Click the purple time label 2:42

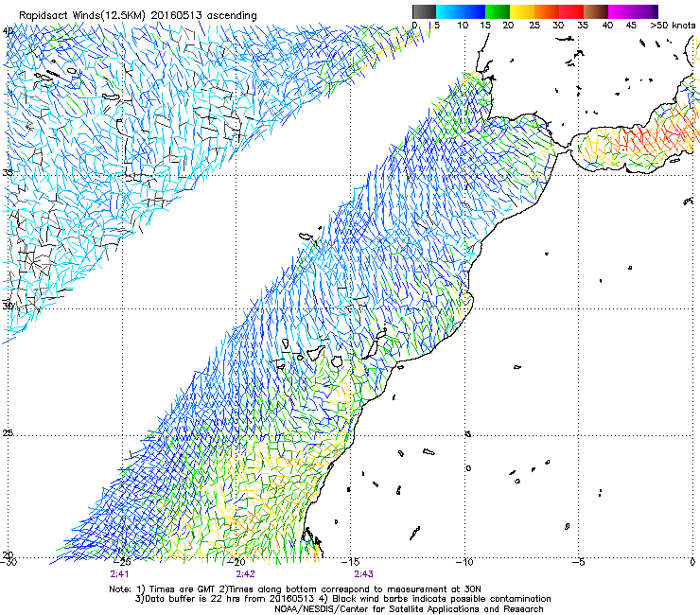coord(246,574)
